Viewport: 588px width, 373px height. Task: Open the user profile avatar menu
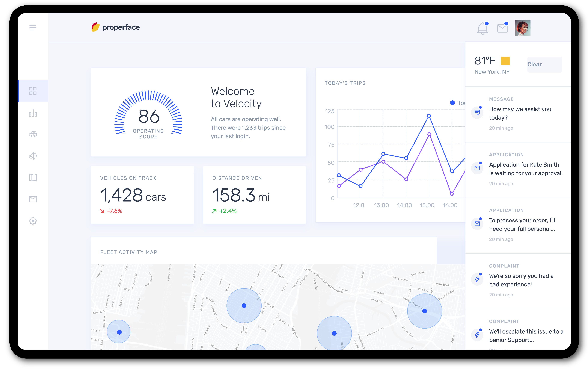pyautogui.click(x=523, y=28)
